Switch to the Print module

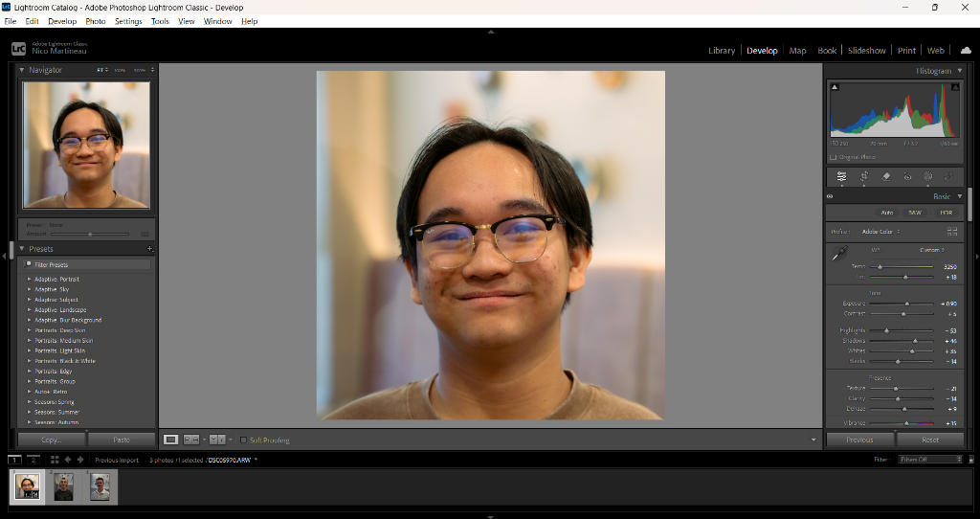coord(906,51)
